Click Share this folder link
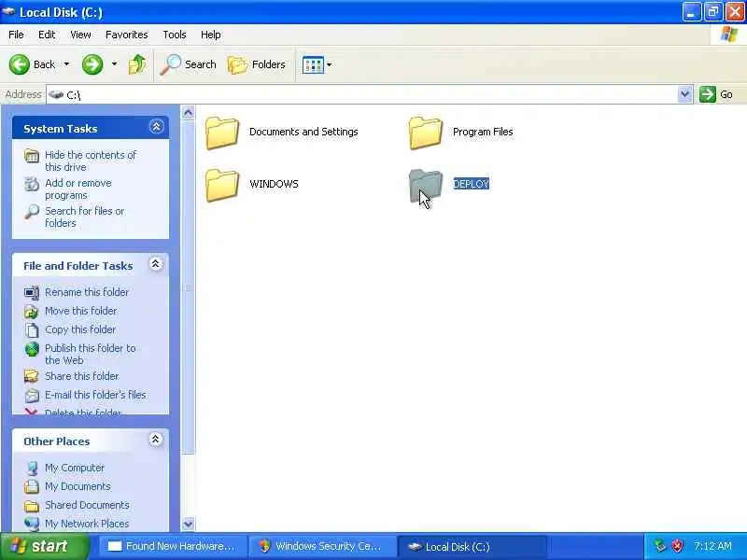This screenshot has width=747, height=560. 82,376
